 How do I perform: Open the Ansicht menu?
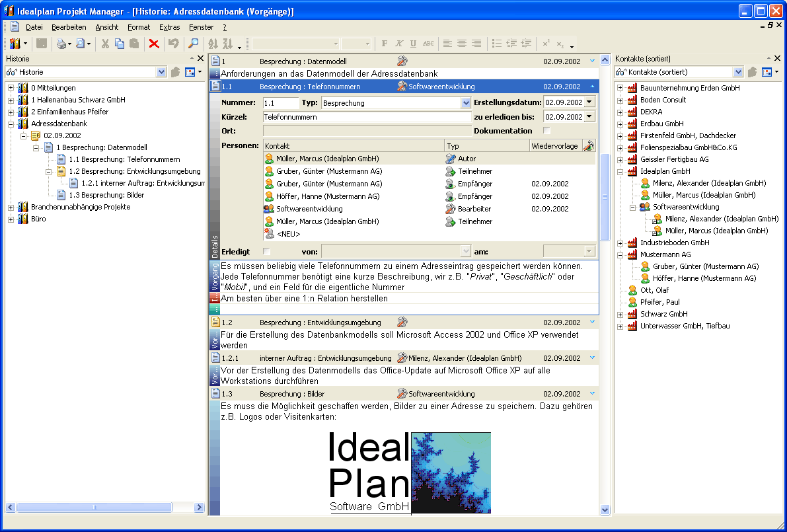tap(107, 27)
